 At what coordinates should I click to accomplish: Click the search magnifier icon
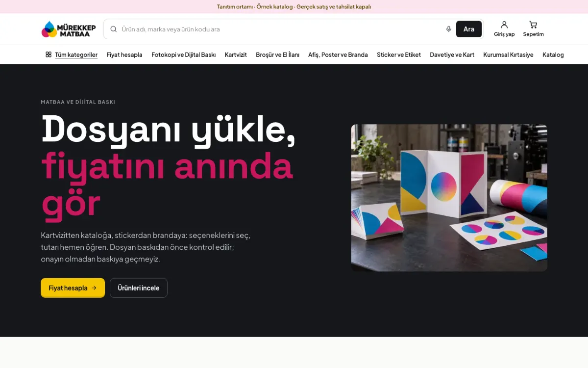114,29
